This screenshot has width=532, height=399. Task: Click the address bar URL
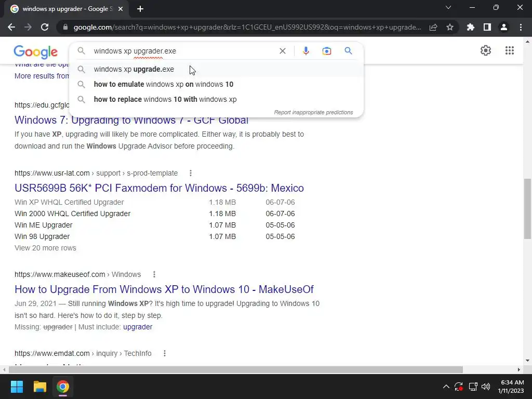[x=247, y=27]
